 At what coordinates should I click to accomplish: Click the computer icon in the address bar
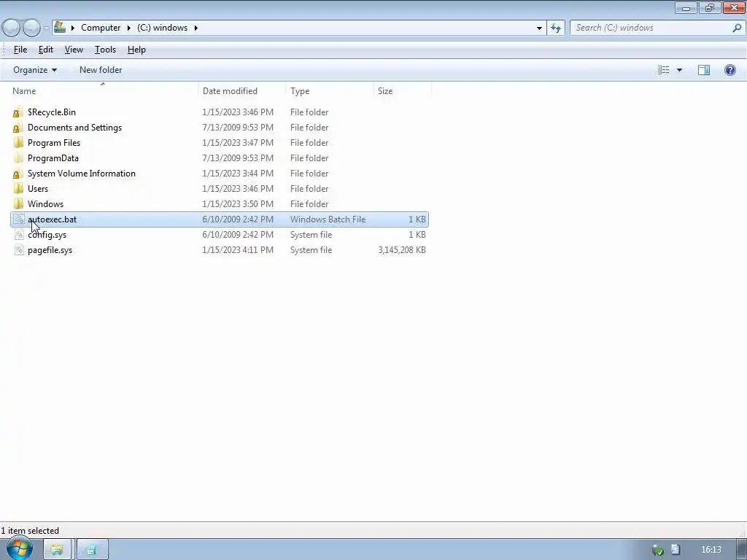(x=60, y=28)
